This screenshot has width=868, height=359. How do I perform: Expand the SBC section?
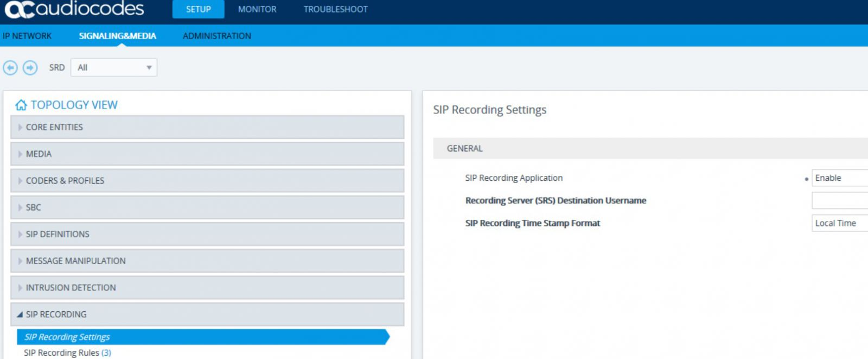click(33, 207)
